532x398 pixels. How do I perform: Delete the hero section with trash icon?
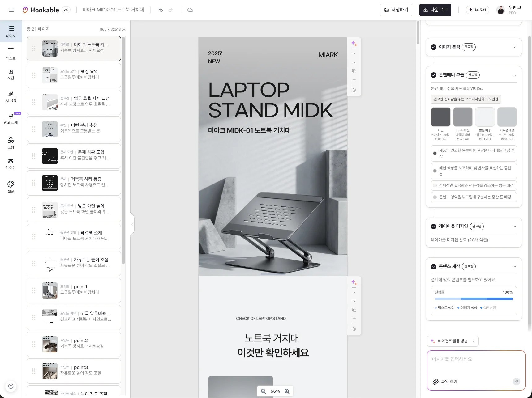(x=354, y=90)
